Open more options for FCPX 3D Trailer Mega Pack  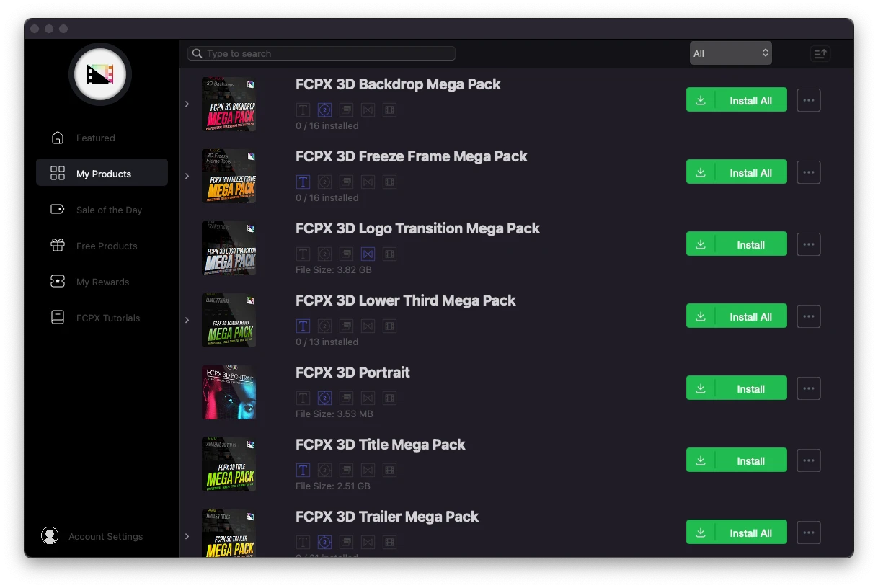coord(809,533)
